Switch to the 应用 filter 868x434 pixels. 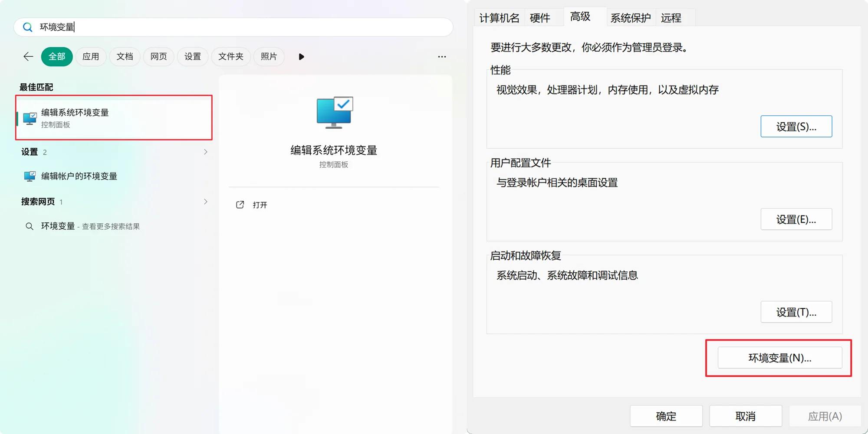pyautogui.click(x=91, y=57)
